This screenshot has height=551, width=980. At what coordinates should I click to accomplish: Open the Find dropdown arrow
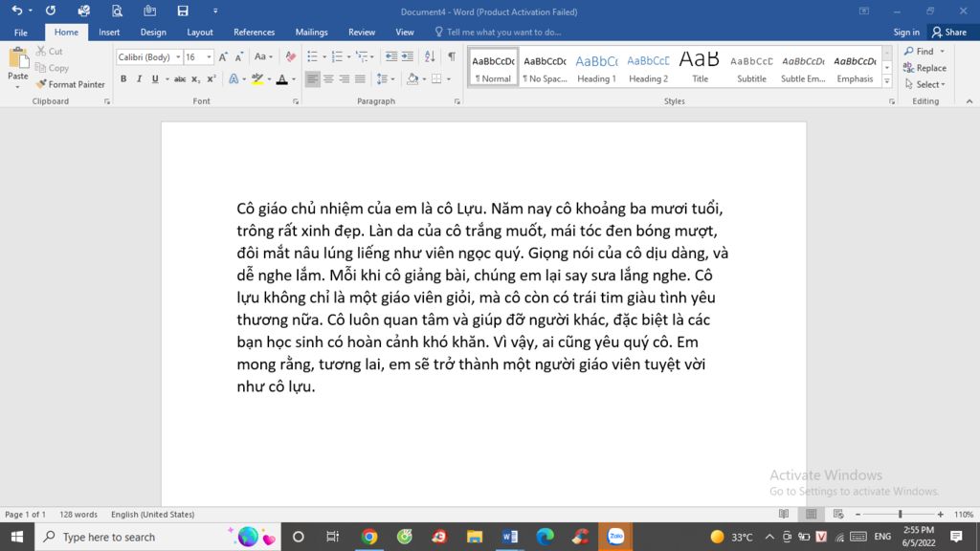(x=943, y=52)
